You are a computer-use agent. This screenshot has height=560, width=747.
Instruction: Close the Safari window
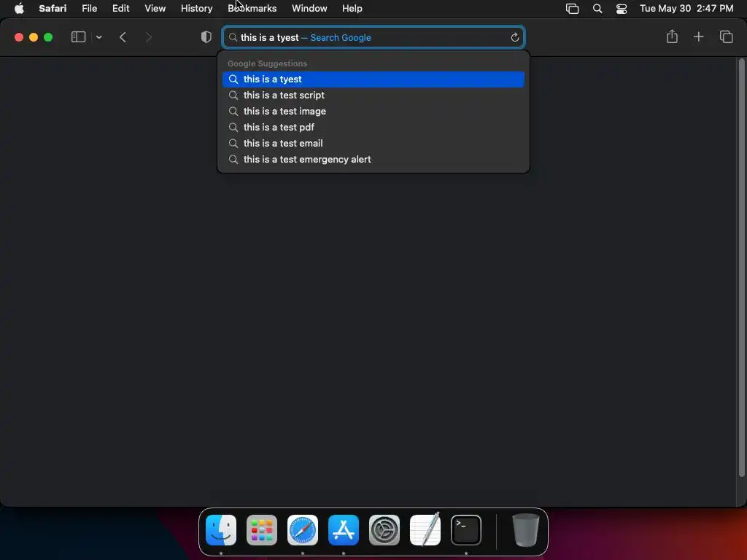point(19,37)
